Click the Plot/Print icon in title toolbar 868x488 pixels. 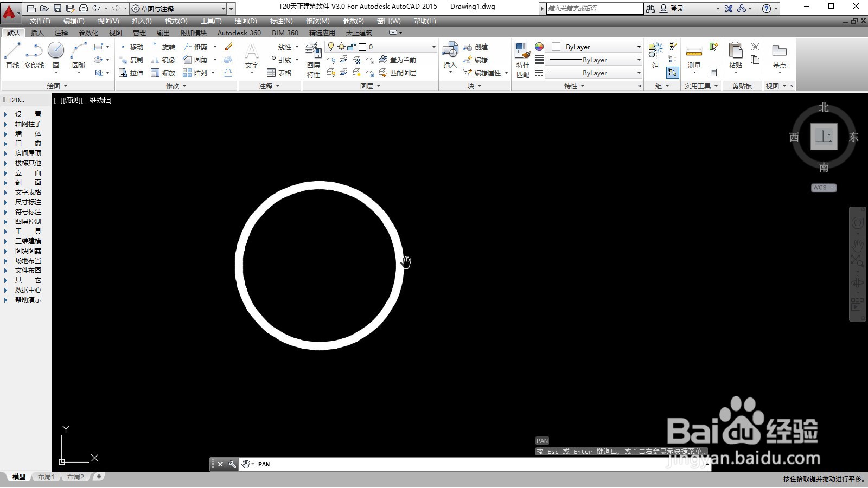click(84, 8)
